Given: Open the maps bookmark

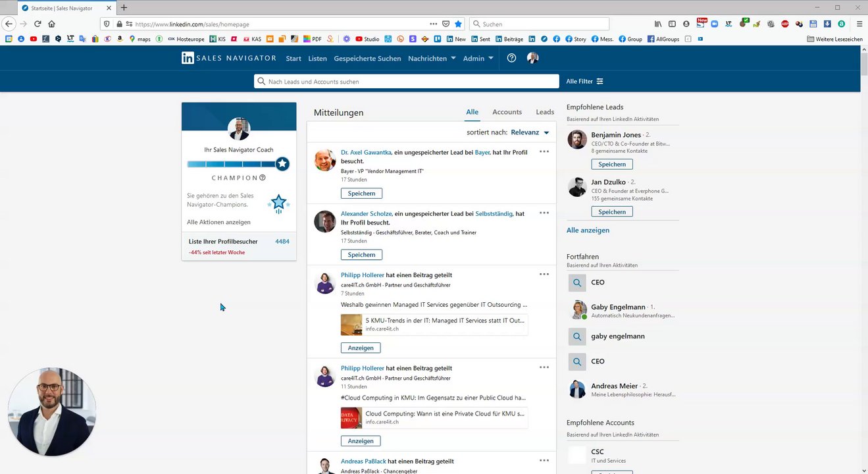Looking at the screenshot, I should click(x=140, y=39).
